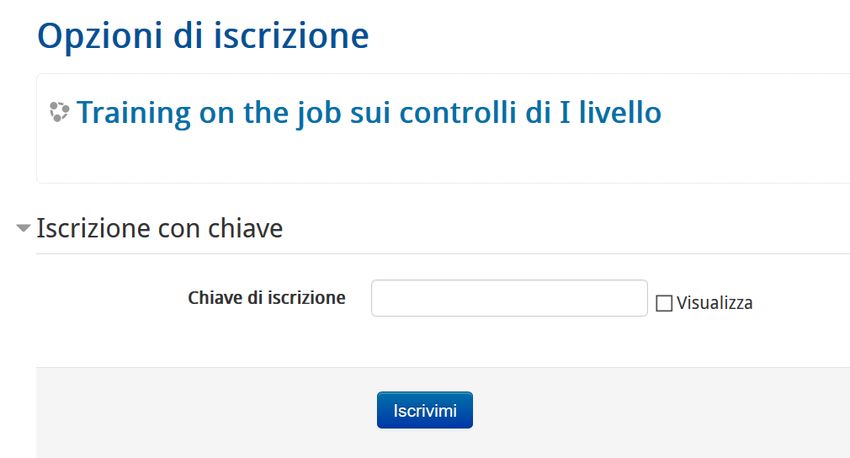Click the Visualizza label text
This screenshot has height=458, width=850.
click(x=714, y=302)
